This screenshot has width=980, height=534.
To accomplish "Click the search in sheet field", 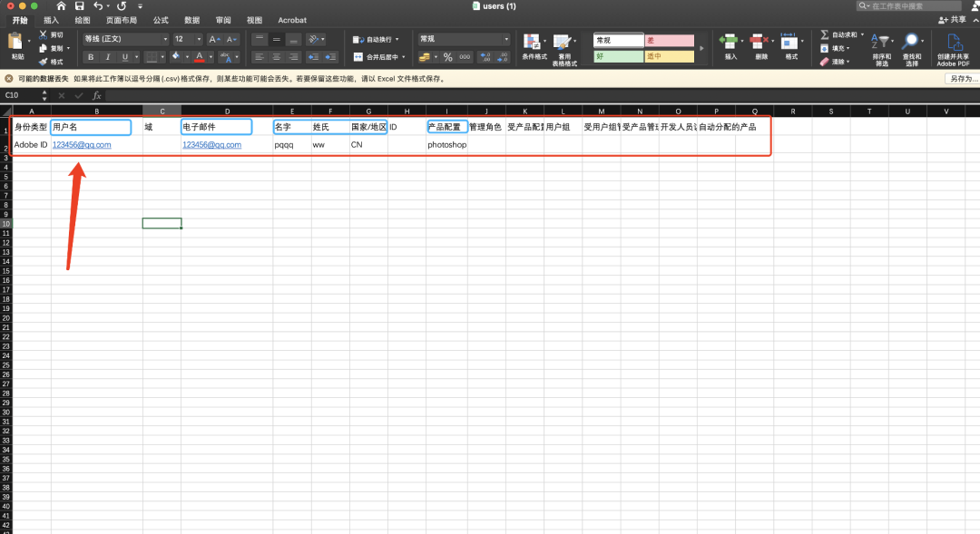I will [909, 6].
